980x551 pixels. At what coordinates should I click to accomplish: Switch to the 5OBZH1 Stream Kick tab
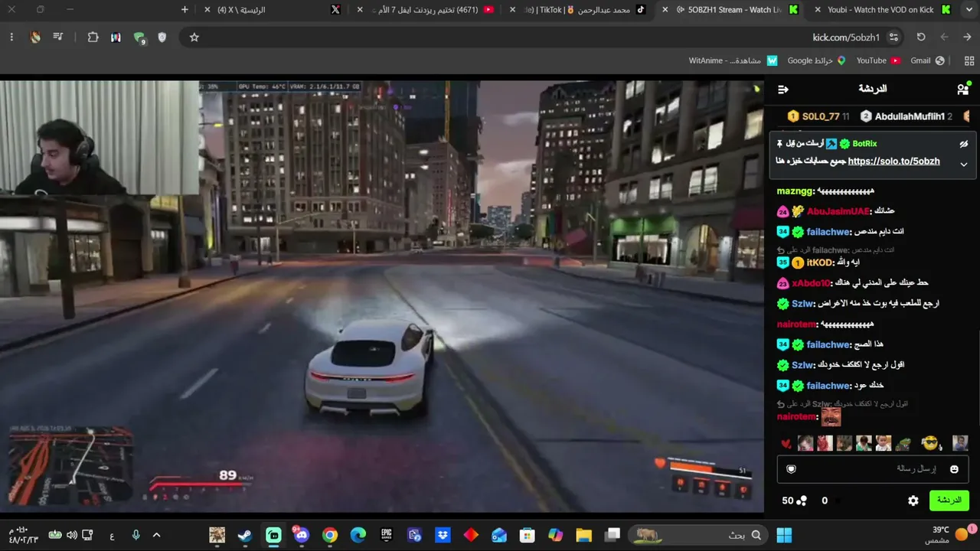[x=733, y=10]
